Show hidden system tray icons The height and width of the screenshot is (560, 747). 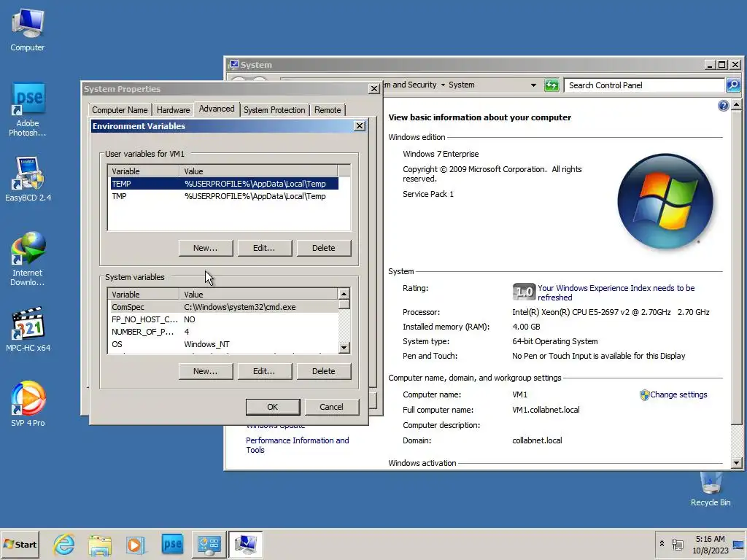click(x=662, y=544)
